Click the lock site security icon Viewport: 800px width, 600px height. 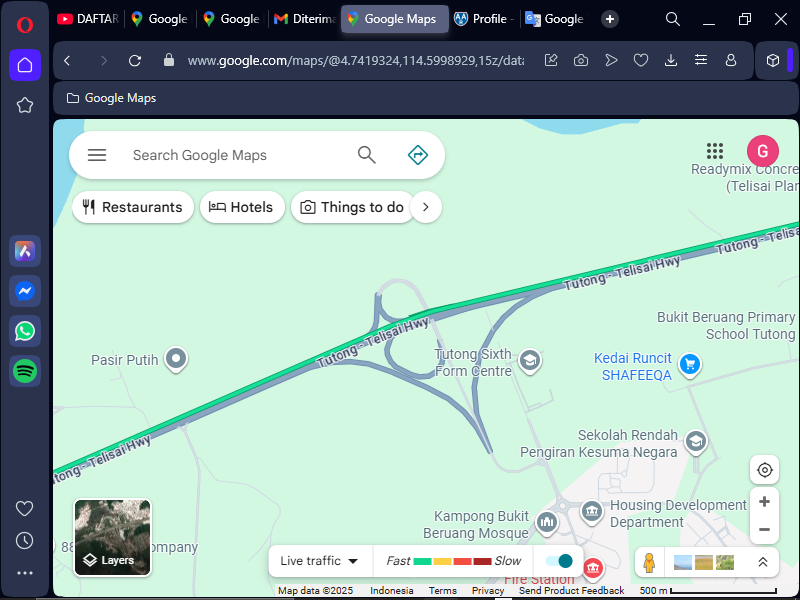(x=168, y=60)
